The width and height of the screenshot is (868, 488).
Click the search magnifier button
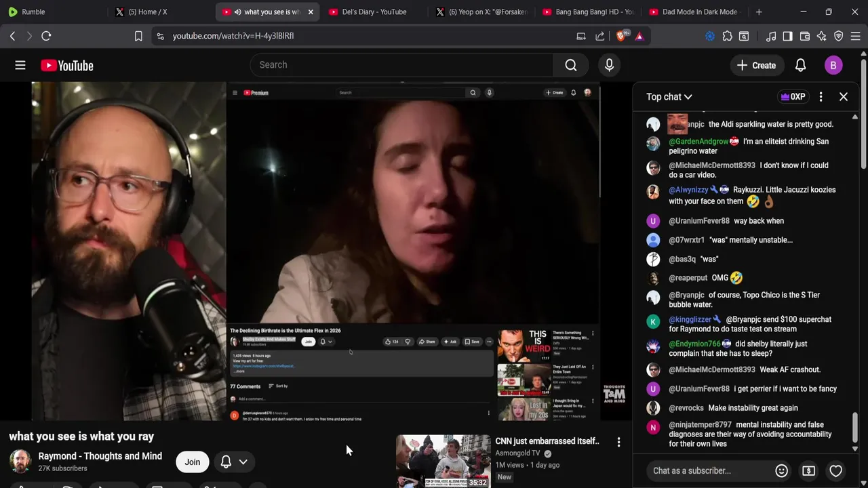pos(571,65)
